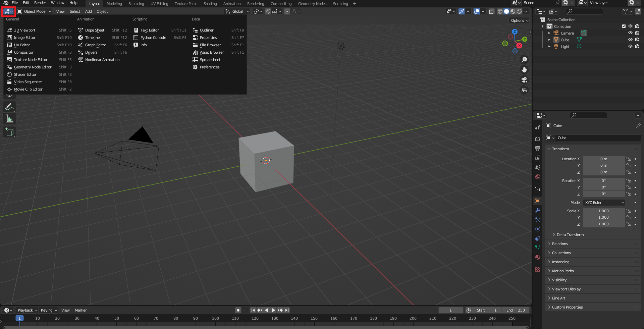Viewport: 644px width, 329px height.
Task: Click the current frame marker in timeline
Action: (19, 318)
